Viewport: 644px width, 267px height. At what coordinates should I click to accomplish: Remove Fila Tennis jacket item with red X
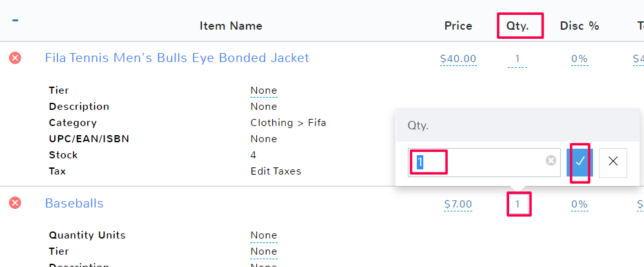click(15, 58)
